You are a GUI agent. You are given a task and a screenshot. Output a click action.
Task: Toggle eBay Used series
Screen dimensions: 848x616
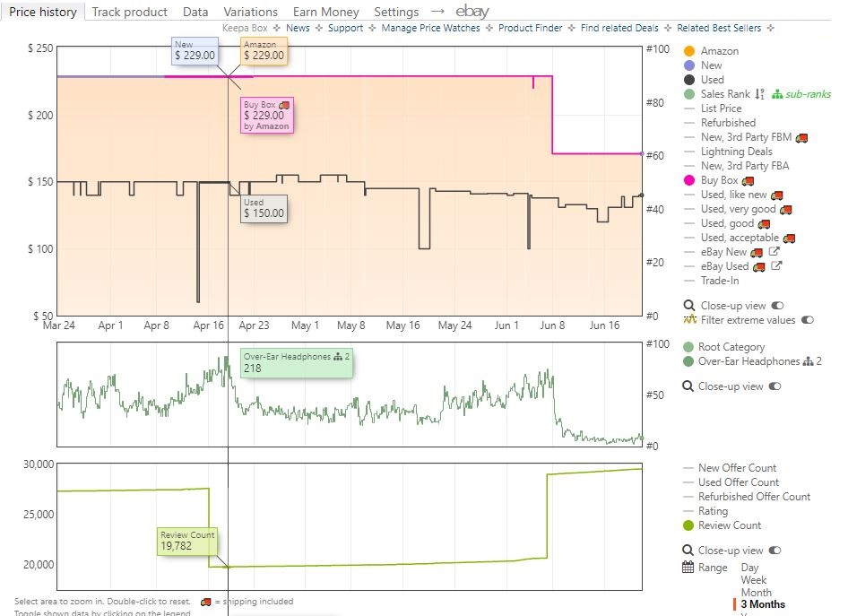[x=724, y=266]
